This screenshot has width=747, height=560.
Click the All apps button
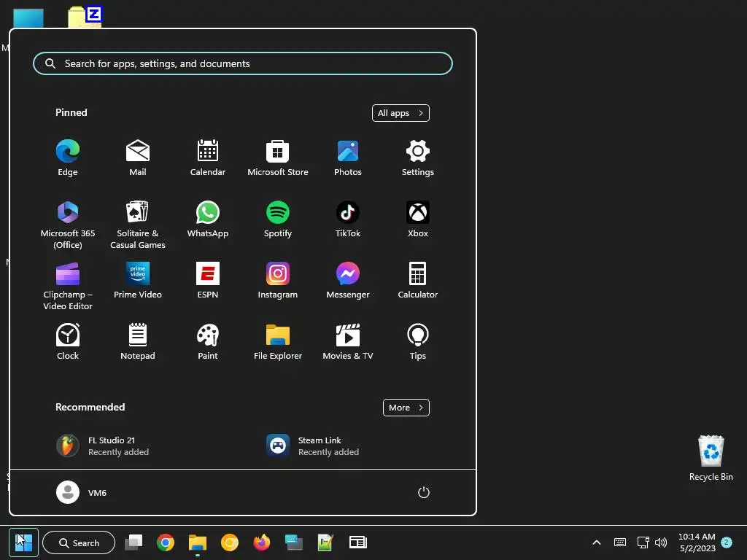[x=400, y=113]
